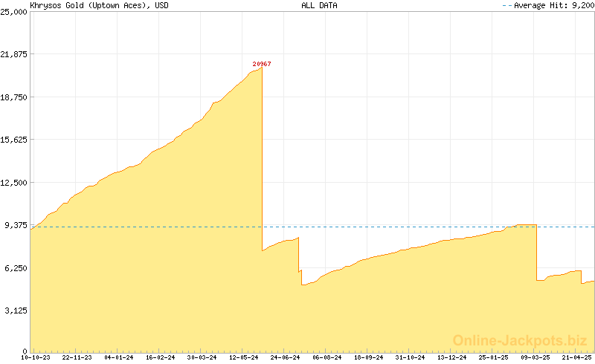
Task: Click the 21,875 y-axis label
Action: point(14,54)
